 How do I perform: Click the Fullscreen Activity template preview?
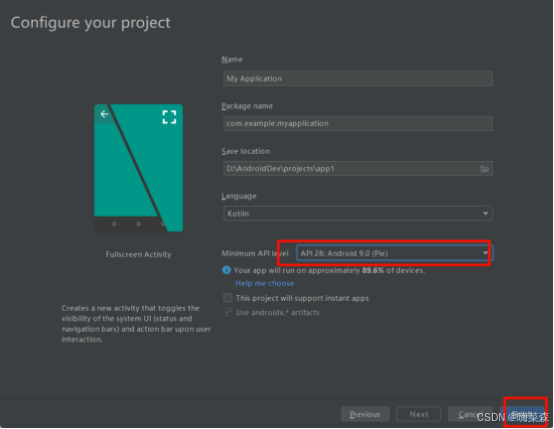(x=138, y=168)
